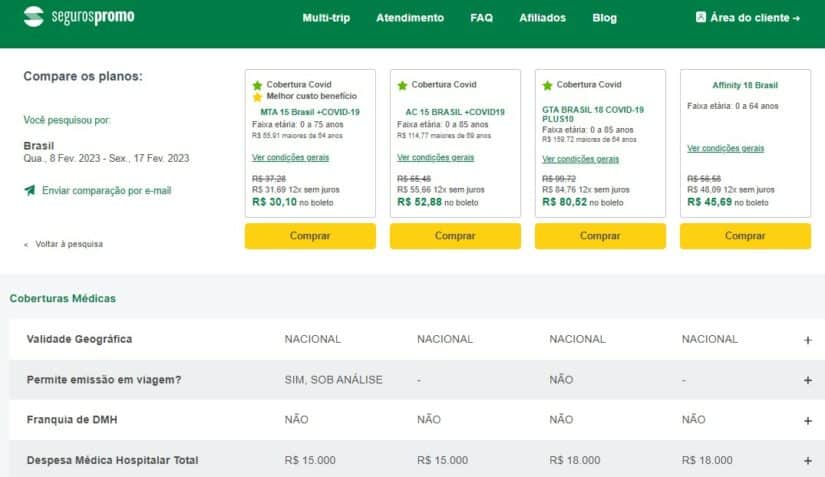Expand the Permite emissão em viagem row

(x=808, y=380)
